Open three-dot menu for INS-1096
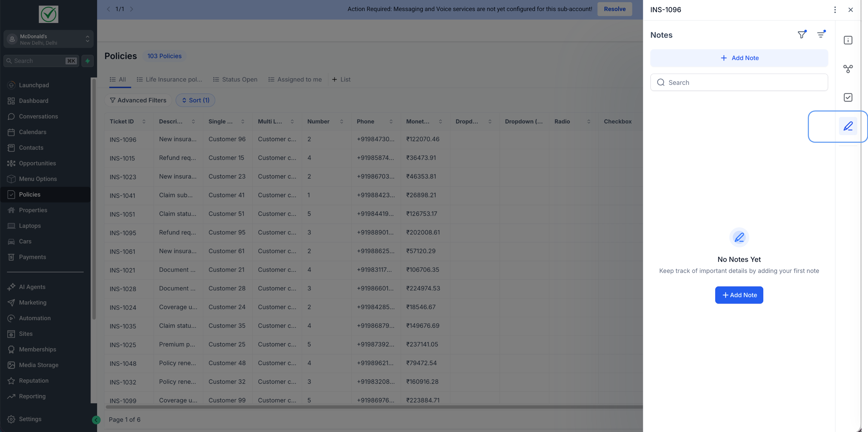This screenshot has height=432, width=868. pyautogui.click(x=835, y=10)
